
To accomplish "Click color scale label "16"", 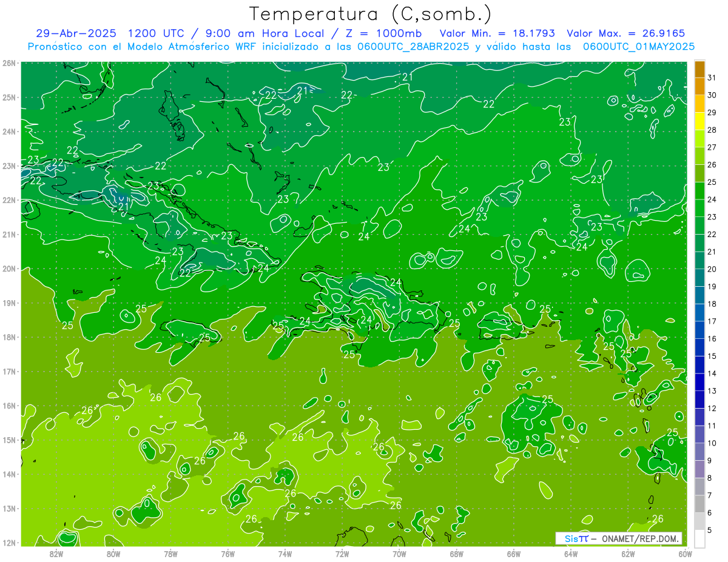I will pos(712,339).
